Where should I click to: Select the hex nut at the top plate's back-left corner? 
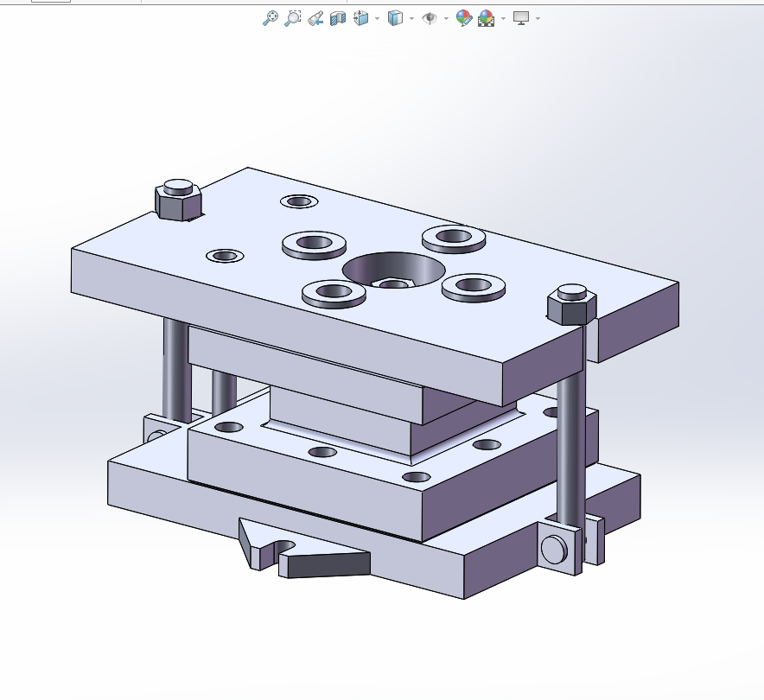[x=178, y=200]
